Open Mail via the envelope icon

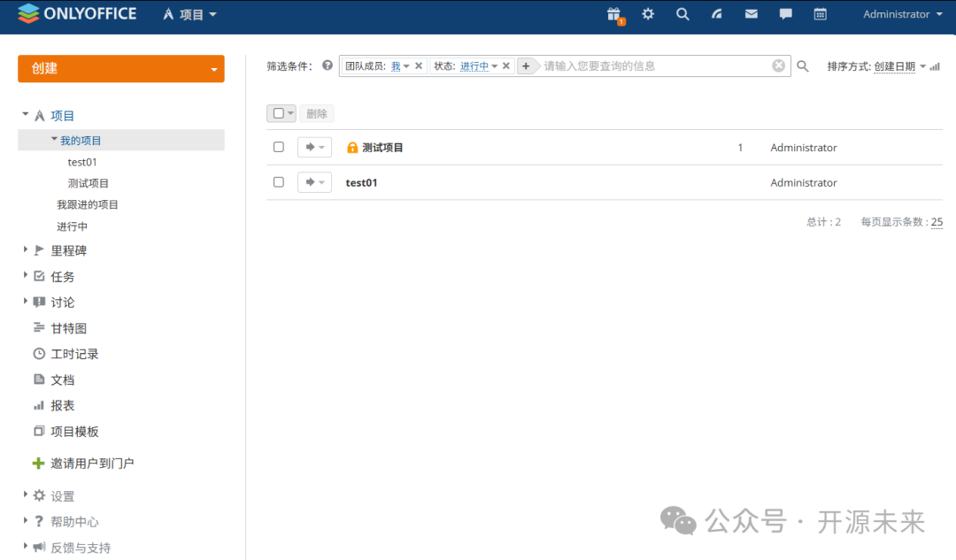point(751,14)
